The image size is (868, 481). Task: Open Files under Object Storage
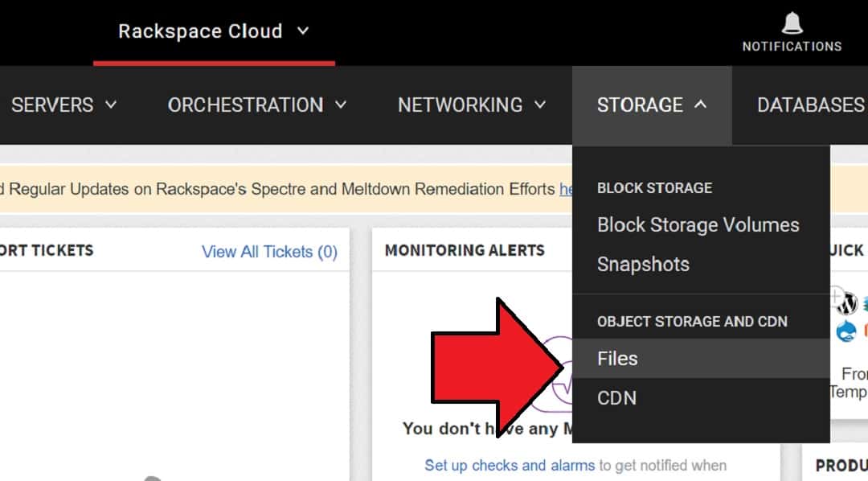tap(701, 359)
